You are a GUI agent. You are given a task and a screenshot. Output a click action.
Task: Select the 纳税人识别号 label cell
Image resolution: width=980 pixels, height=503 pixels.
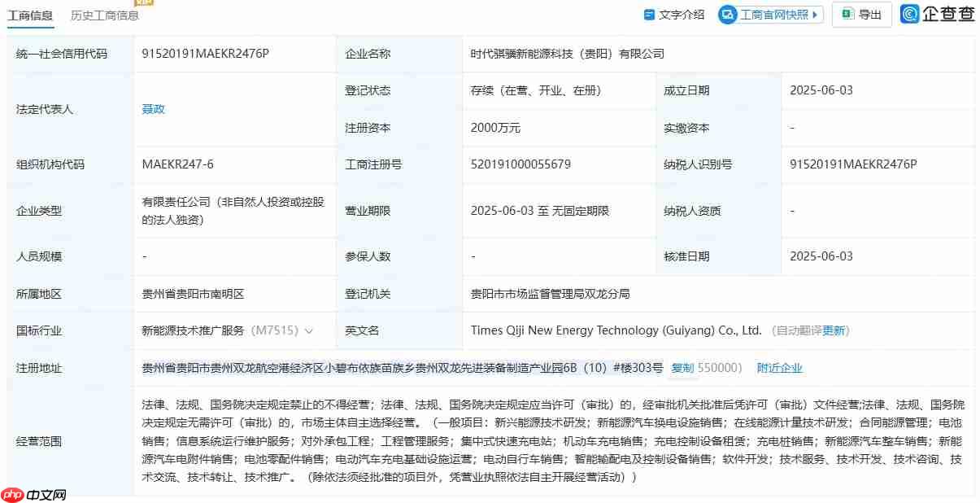pyautogui.click(x=719, y=164)
